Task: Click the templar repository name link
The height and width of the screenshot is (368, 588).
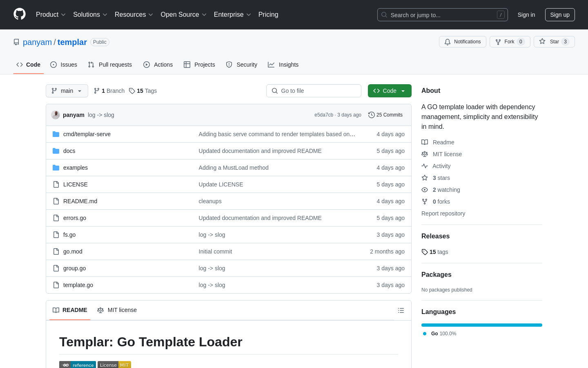Action: click(72, 42)
